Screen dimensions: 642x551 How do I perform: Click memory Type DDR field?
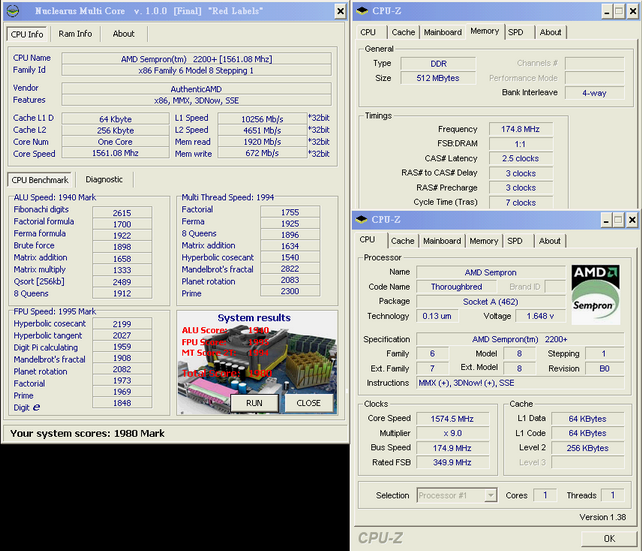point(438,64)
